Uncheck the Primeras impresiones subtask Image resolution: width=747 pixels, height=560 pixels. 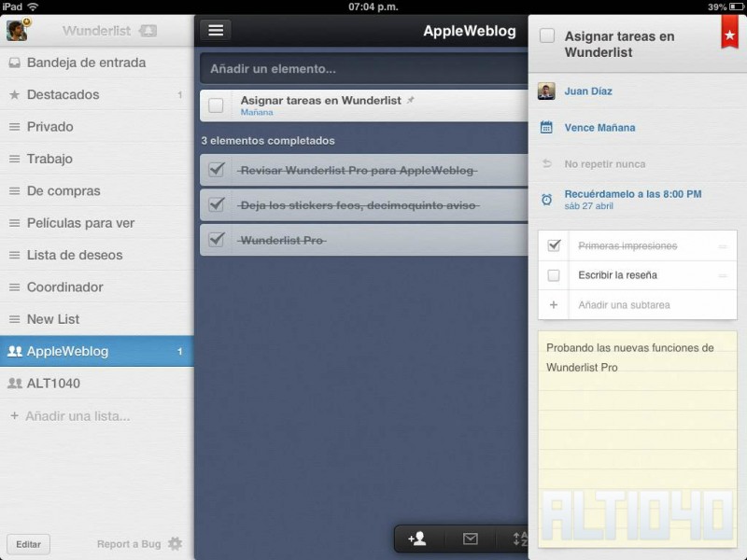(x=554, y=245)
